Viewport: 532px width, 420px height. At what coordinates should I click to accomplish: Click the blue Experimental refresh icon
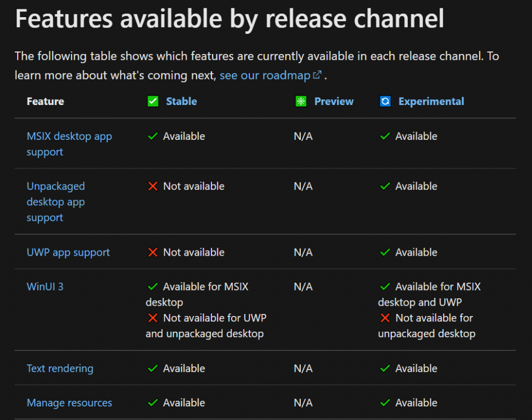point(385,101)
